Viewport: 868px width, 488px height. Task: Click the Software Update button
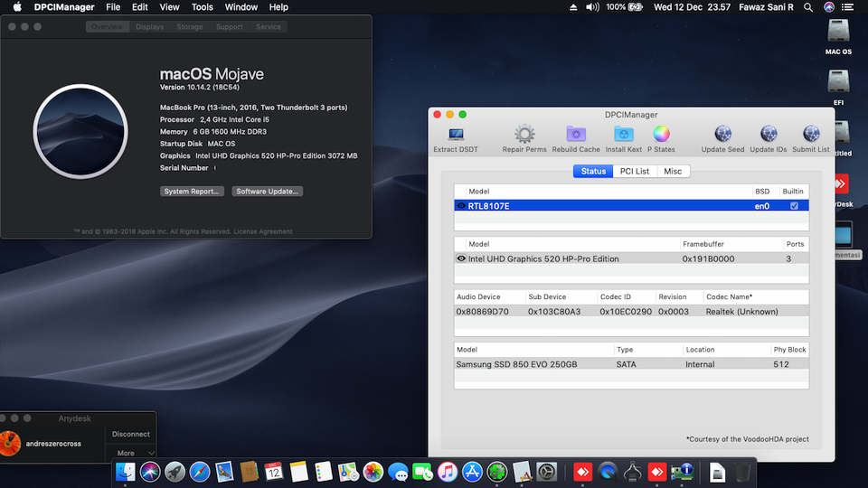(x=267, y=192)
